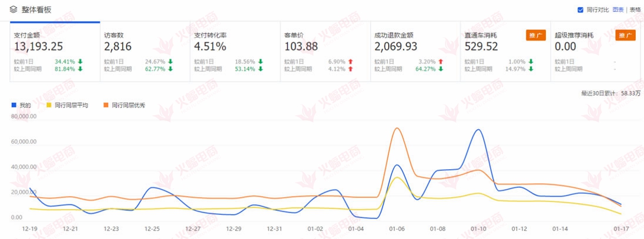The width and height of the screenshot is (644, 239).
Task: Toggle the 同行对比 checkbox
Action: [x=581, y=9]
